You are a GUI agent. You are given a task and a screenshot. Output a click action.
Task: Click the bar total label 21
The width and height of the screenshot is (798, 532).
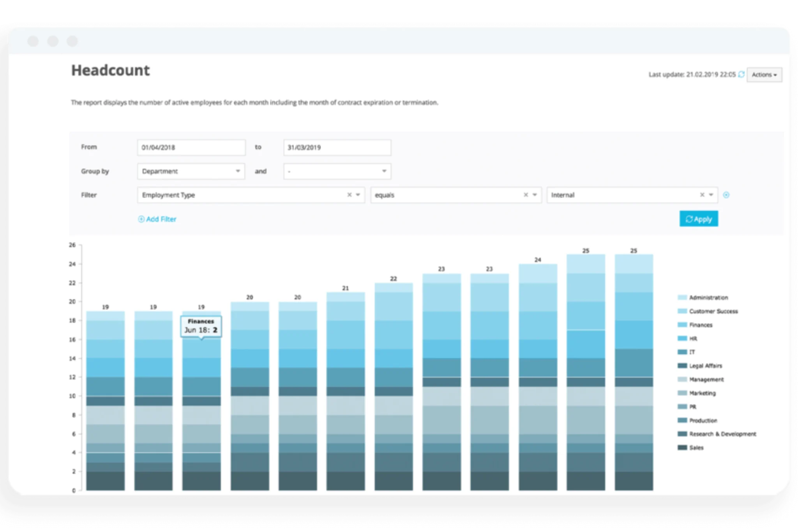345,288
